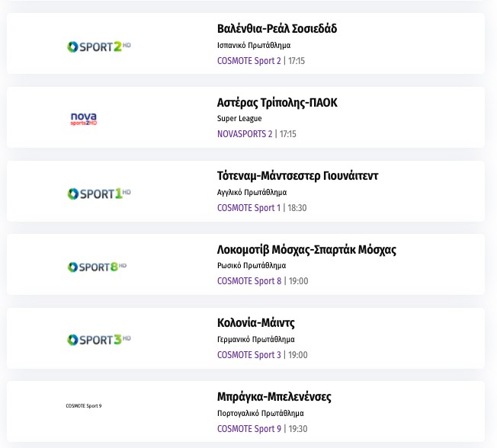Click the purple COSMOTE Sport 1 channel link
This screenshot has width=497, height=448.
248,208
